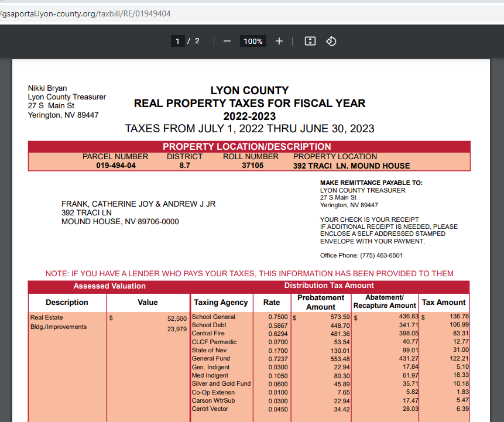The height and width of the screenshot is (422, 504).
Task: Click the Distribution Tax Amount header
Action: (x=328, y=286)
